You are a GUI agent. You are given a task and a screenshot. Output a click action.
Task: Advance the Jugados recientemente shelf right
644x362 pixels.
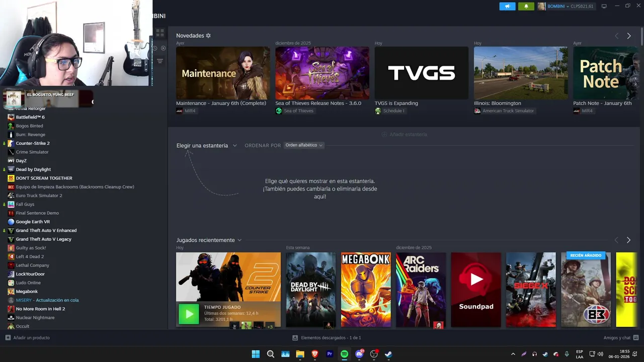(x=628, y=240)
